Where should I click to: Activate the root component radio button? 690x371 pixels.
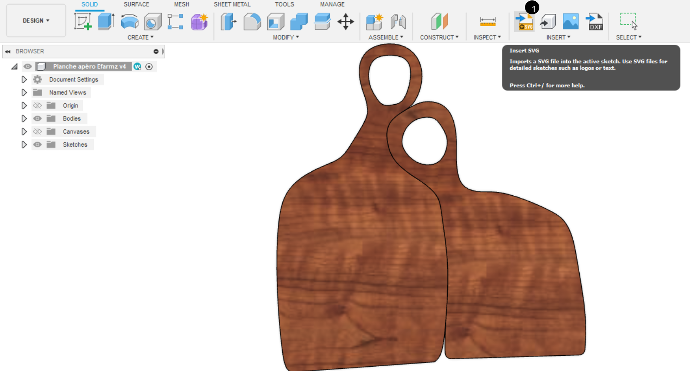point(149,66)
